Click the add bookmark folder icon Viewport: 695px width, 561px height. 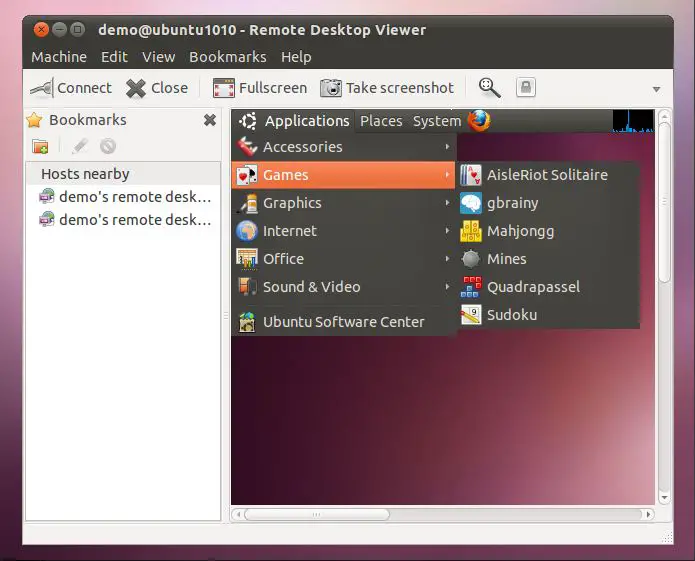40,146
